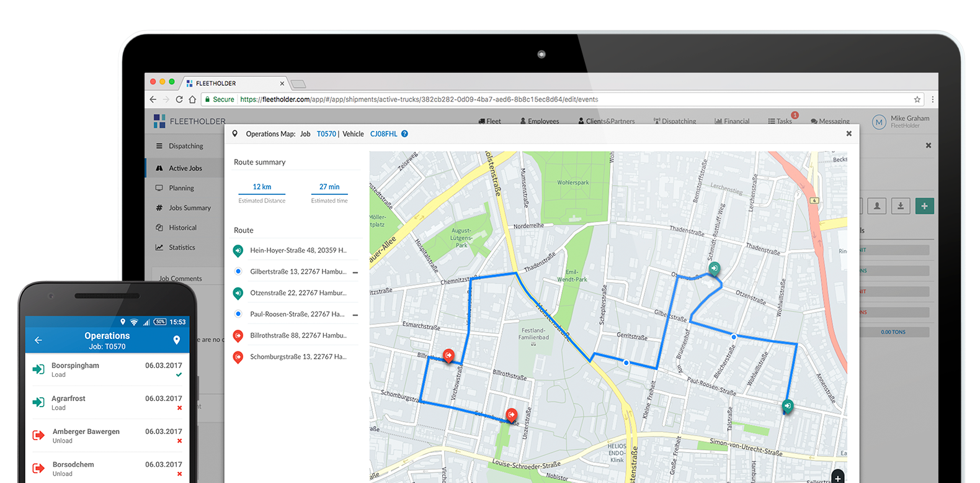Open the browser three-dot menu

[x=932, y=99]
